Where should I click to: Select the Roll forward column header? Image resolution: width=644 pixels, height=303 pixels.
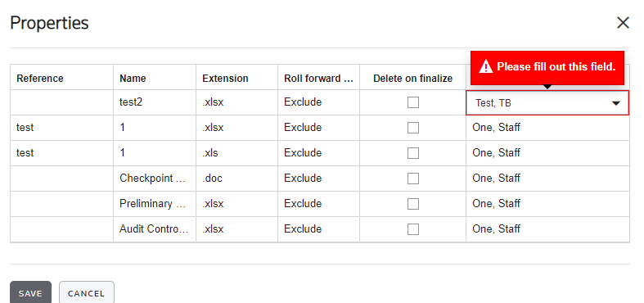pos(318,78)
